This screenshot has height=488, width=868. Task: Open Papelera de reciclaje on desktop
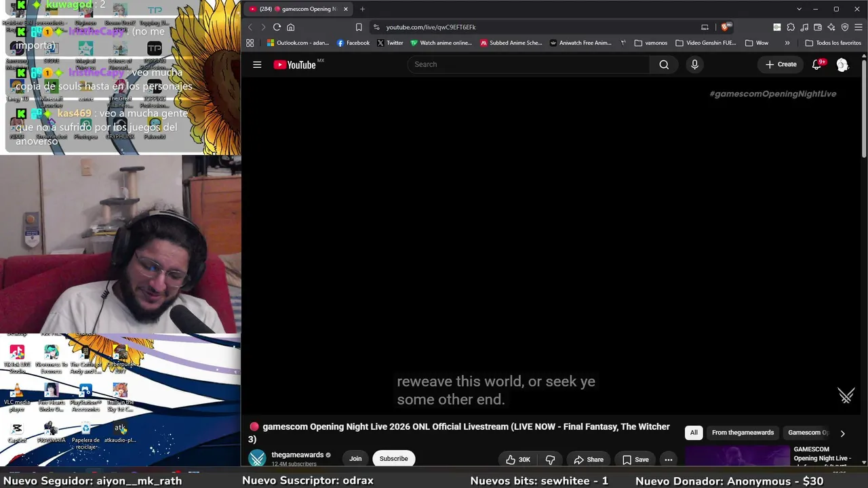pyautogui.click(x=85, y=435)
